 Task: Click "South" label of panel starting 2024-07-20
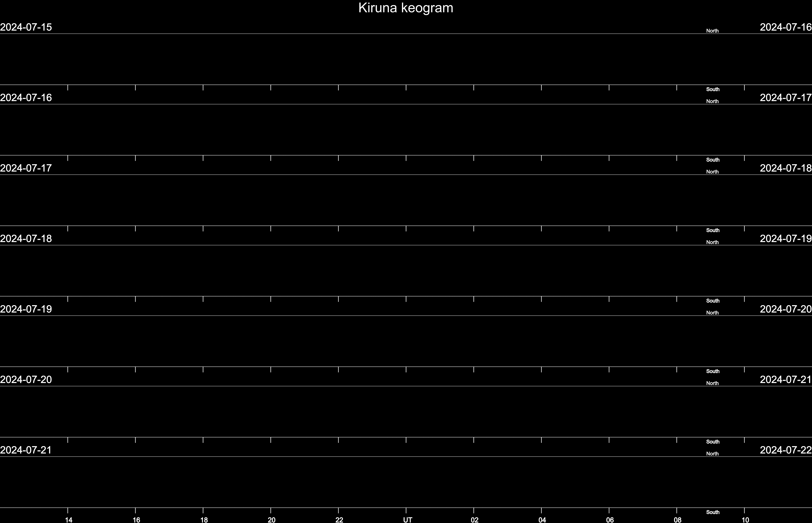[713, 442]
